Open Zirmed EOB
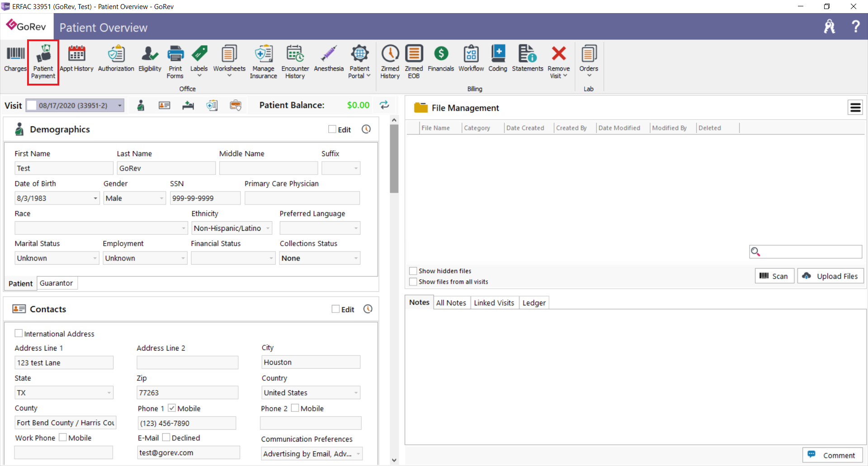The width and height of the screenshot is (868, 466). [414, 62]
